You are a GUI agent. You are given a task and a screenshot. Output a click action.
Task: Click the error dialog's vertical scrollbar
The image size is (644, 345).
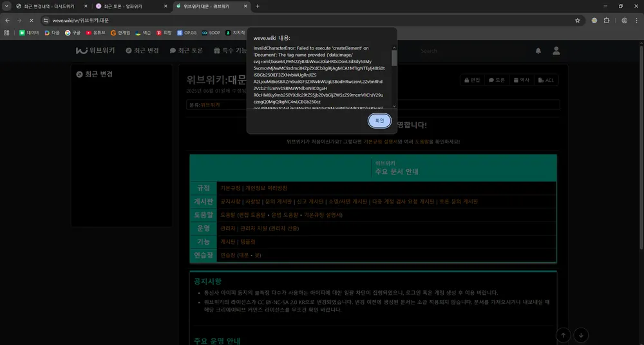click(394, 58)
